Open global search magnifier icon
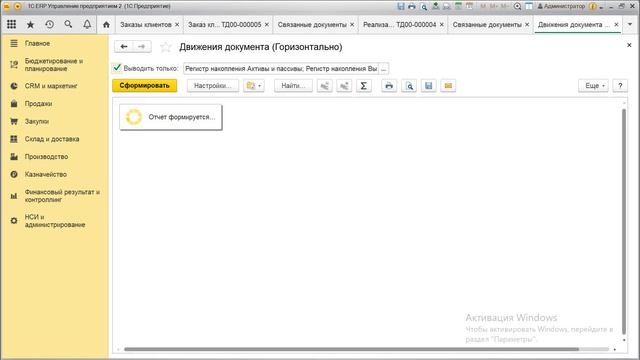The height and width of the screenshot is (360, 640). pos(68,24)
